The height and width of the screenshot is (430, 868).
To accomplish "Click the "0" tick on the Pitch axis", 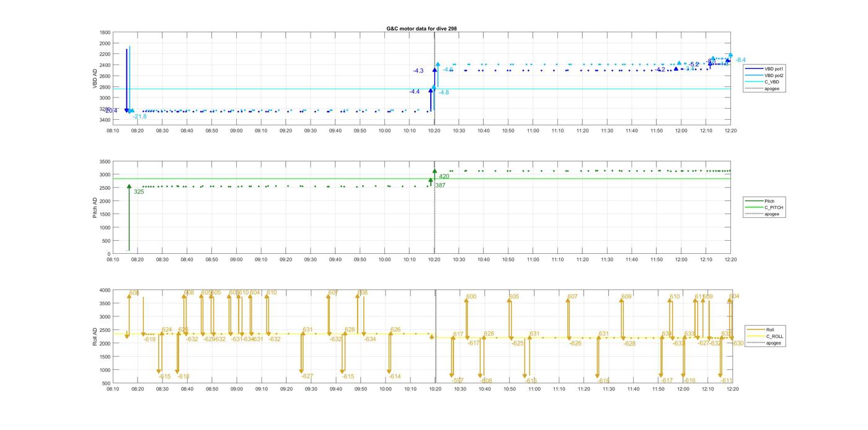I will 109,254.
